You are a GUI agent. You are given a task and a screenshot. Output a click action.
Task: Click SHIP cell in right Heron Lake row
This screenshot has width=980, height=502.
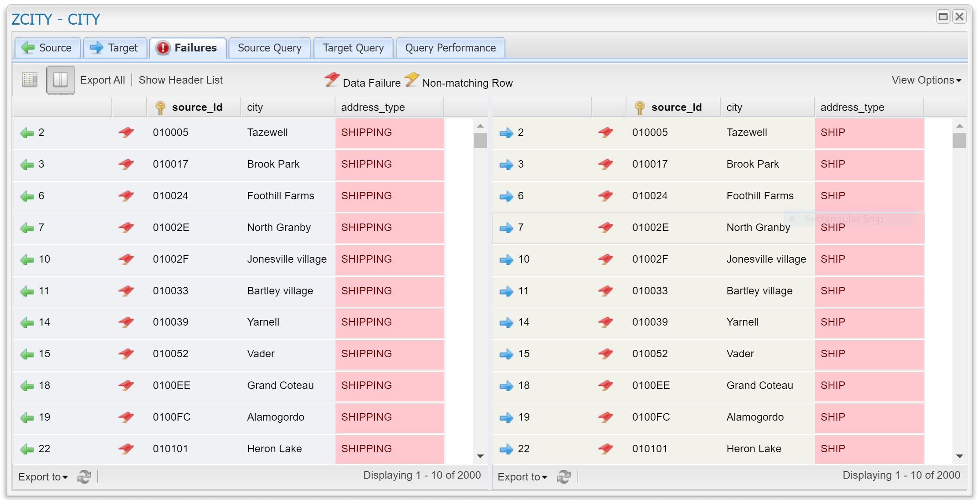tap(869, 449)
